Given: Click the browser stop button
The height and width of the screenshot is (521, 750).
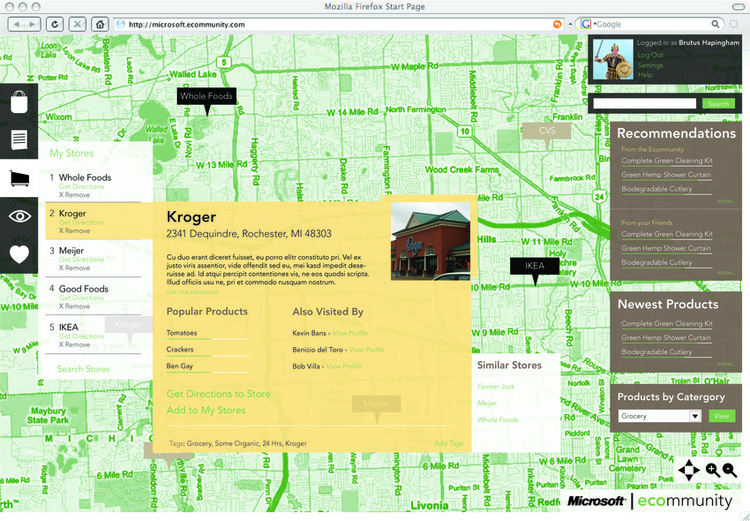Looking at the screenshot, I should point(77,24).
